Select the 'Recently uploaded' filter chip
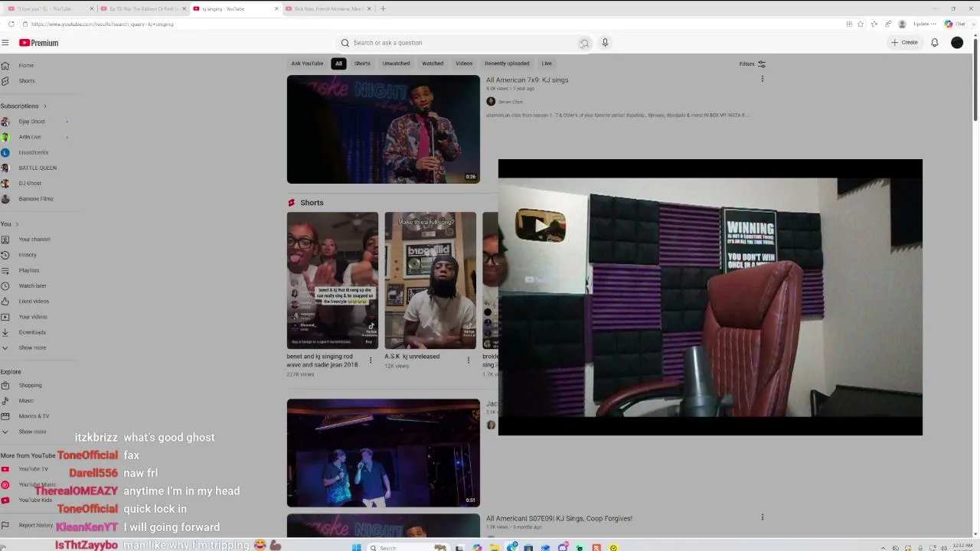This screenshot has height=551, width=980. pos(507,64)
